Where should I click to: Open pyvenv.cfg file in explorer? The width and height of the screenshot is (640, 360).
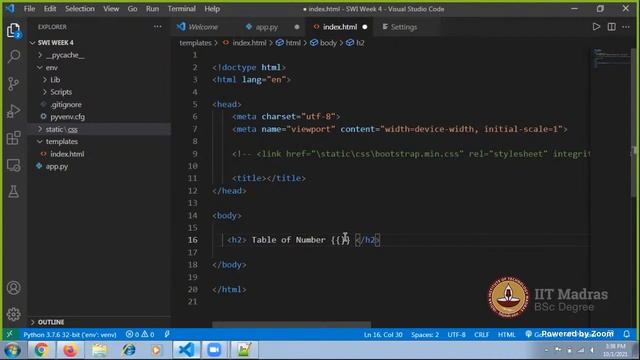tap(67, 117)
